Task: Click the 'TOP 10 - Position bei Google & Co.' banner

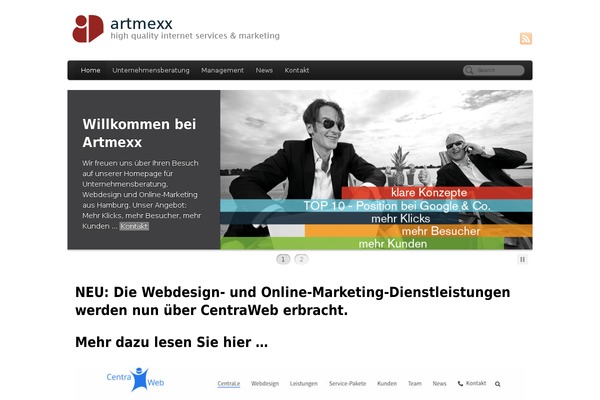Action: click(376, 206)
